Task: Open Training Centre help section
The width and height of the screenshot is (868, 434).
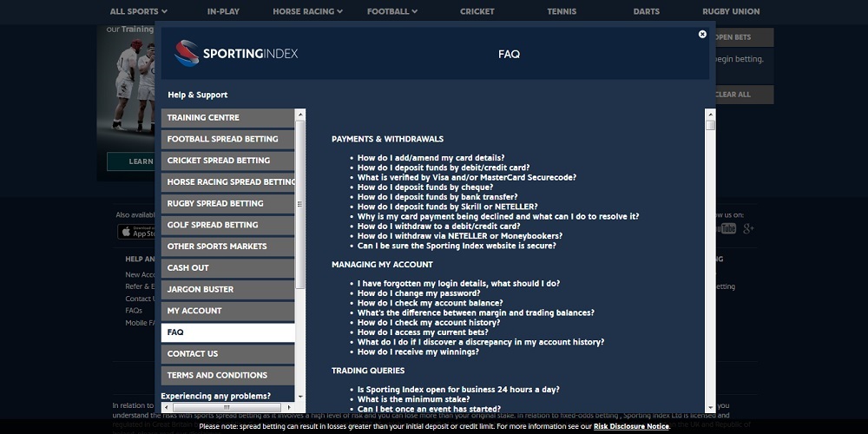Action: pos(228,117)
